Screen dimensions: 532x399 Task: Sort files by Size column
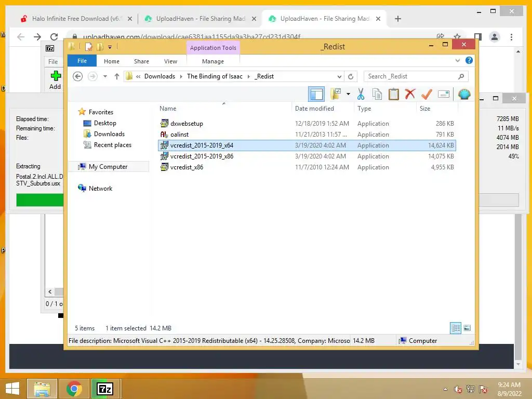pyautogui.click(x=425, y=109)
